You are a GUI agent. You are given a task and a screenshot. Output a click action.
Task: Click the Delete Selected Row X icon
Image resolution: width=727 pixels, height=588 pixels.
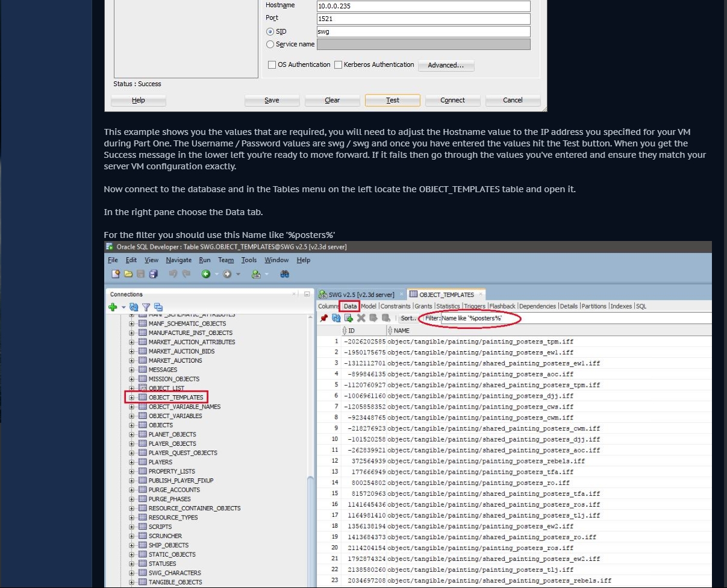pyautogui.click(x=361, y=318)
